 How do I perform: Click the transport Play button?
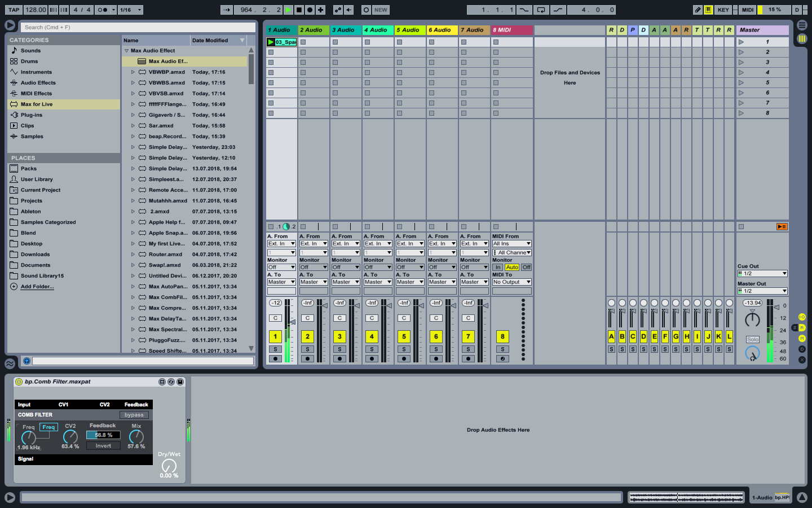coord(289,10)
